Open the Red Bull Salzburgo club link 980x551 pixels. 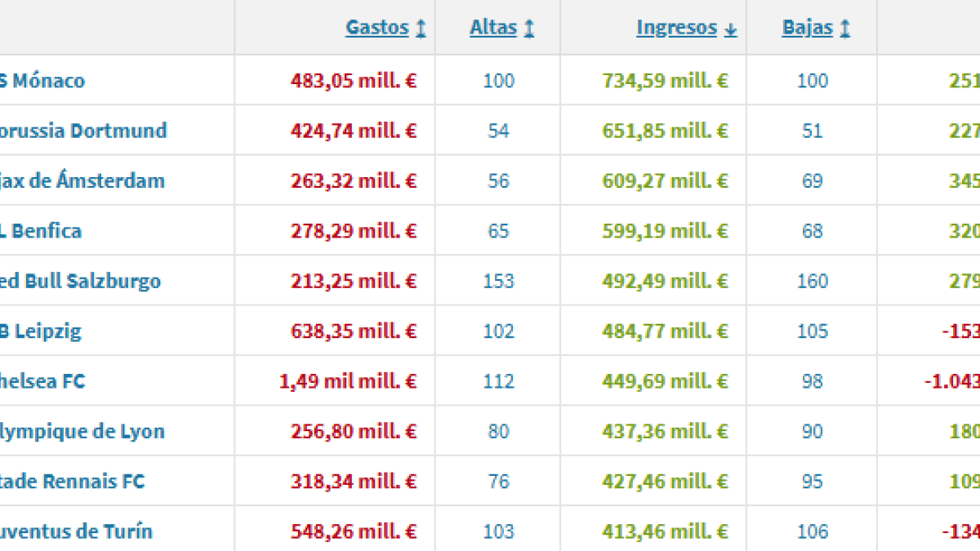click(81, 281)
